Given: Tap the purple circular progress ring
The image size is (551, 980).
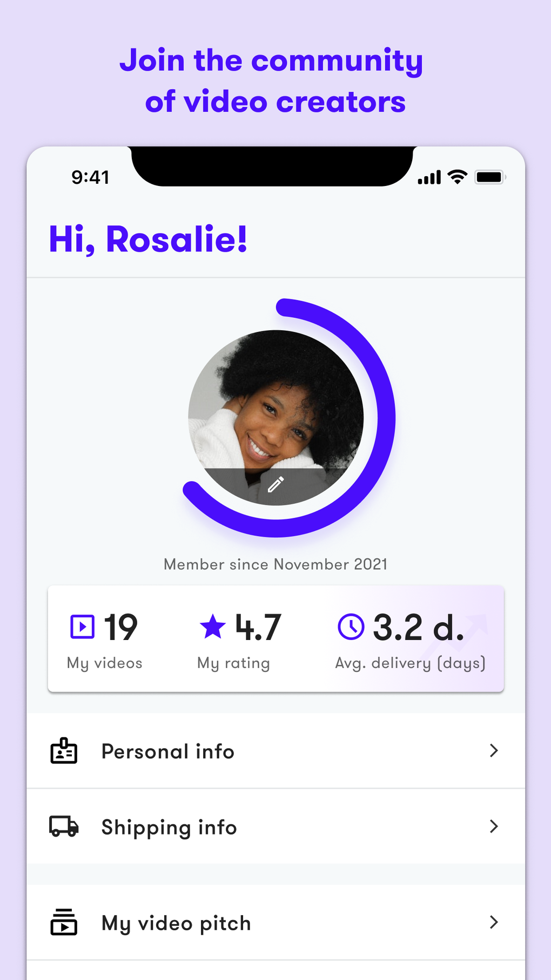Looking at the screenshot, I should coord(386,417).
